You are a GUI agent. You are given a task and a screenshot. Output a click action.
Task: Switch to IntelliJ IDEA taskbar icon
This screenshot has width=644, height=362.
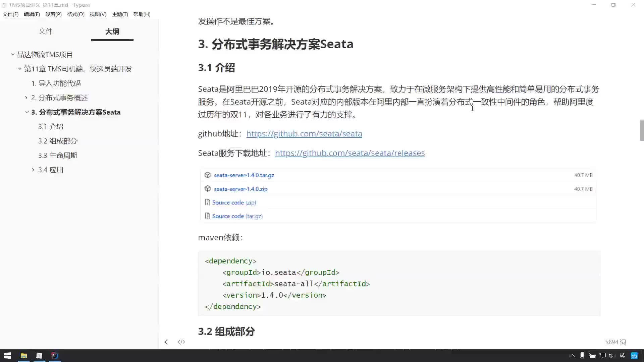coord(54,356)
